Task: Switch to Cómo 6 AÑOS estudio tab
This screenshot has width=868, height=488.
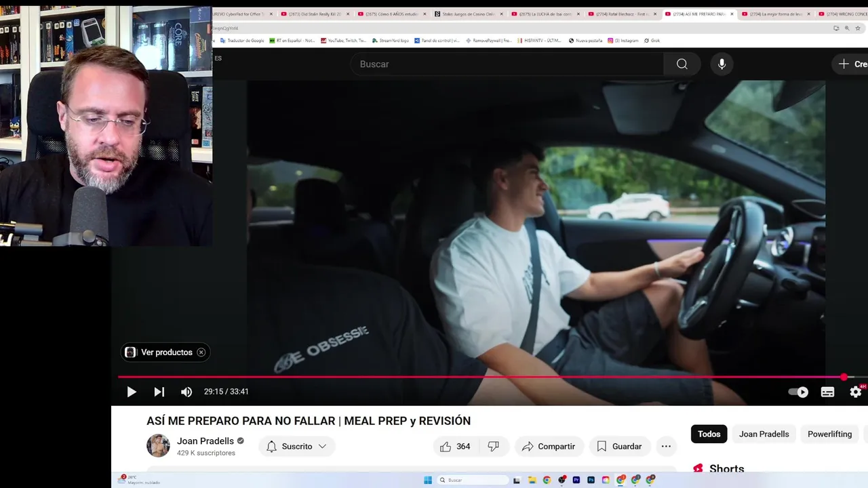Action: (391, 14)
